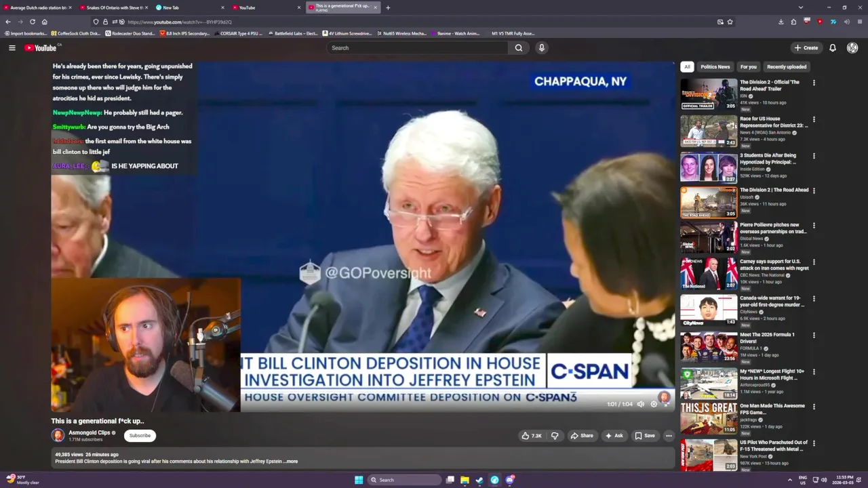Click the Ask button
The width and height of the screenshot is (868, 488).
pos(614,436)
